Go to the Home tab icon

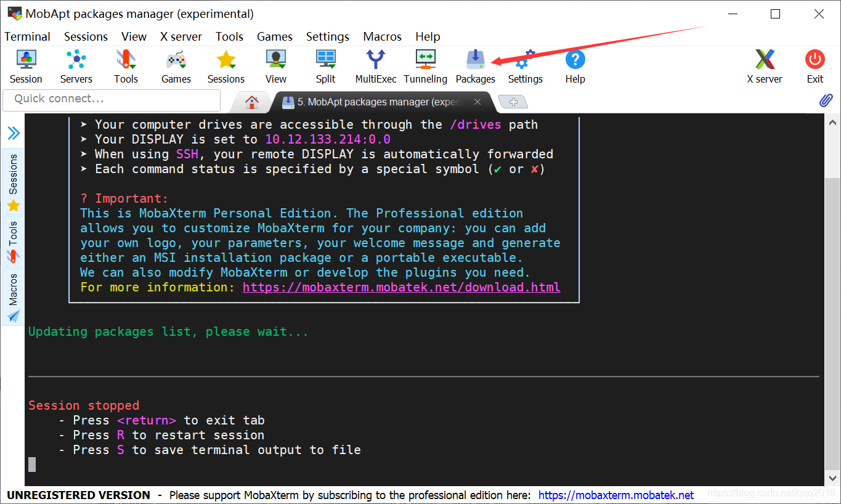tap(251, 102)
